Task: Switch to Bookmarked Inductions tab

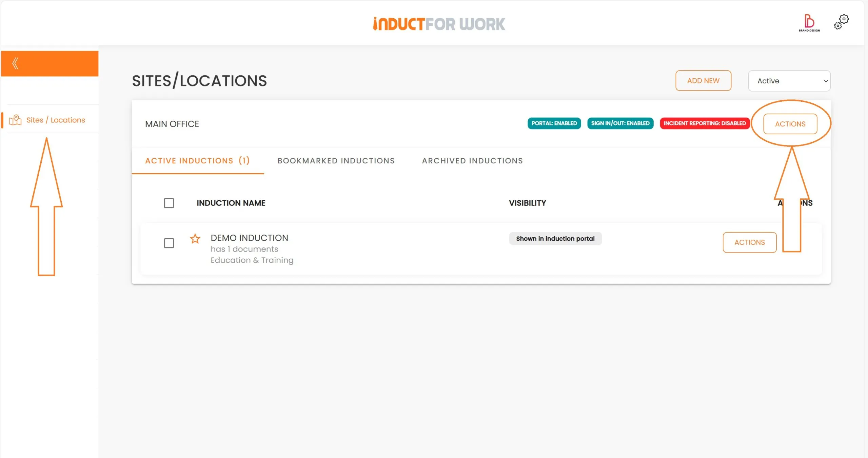Action: click(x=336, y=161)
